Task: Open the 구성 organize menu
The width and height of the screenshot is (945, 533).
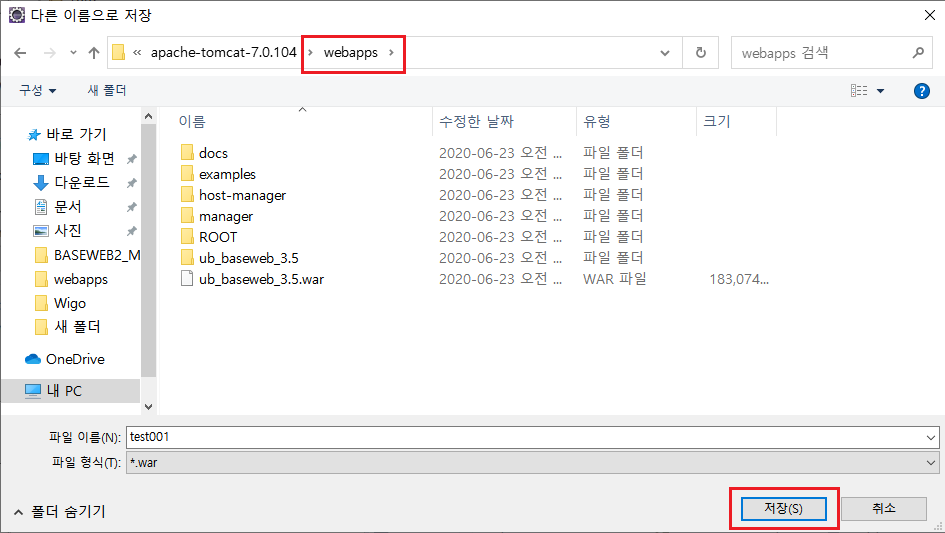Action: coord(37,90)
